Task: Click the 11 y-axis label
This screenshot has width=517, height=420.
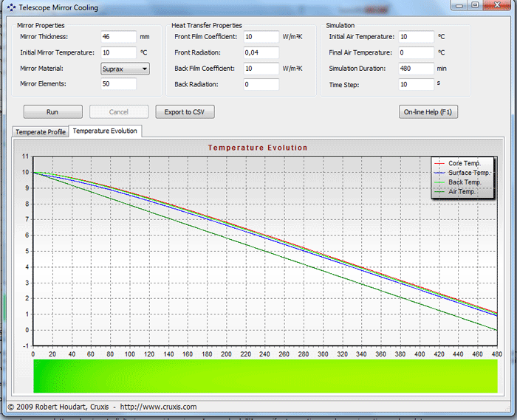Action: (25, 156)
